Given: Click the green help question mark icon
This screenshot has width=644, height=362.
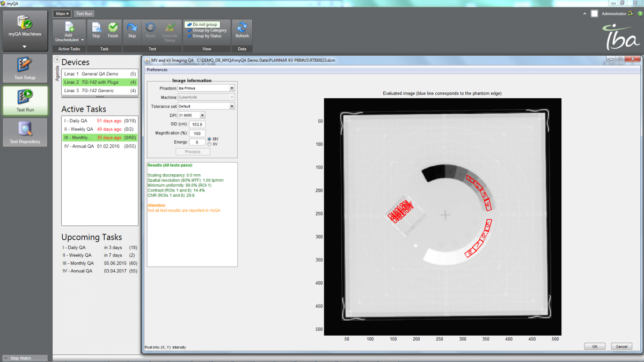Looking at the screenshot, I should [x=640, y=13].
